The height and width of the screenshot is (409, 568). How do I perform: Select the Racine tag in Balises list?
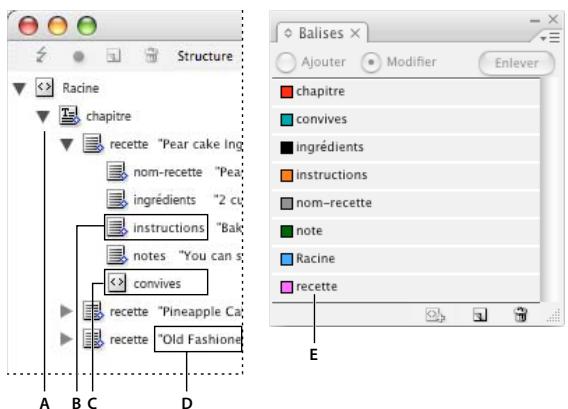click(406, 259)
